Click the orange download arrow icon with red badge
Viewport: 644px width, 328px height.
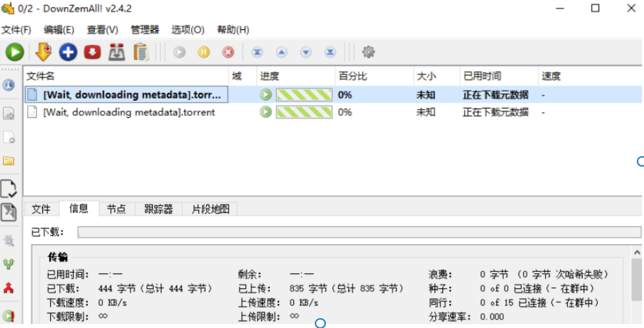(43, 52)
